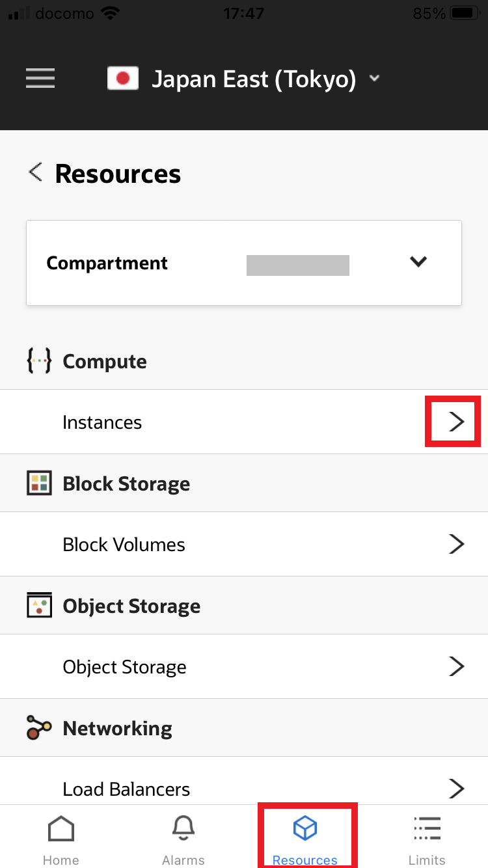The height and width of the screenshot is (868, 488).
Task: Tap the Block Storage section icon
Action: (x=39, y=483)
